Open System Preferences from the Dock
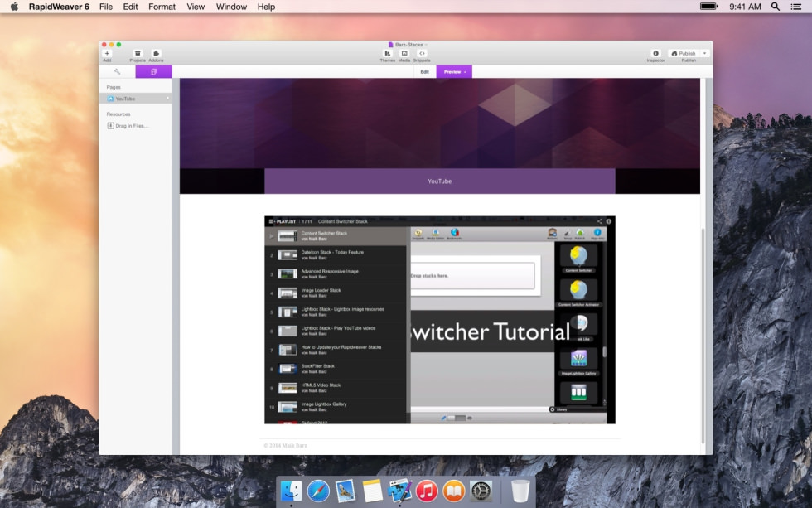812x508 pixels. pyautogui.click(x=481, y=491)
